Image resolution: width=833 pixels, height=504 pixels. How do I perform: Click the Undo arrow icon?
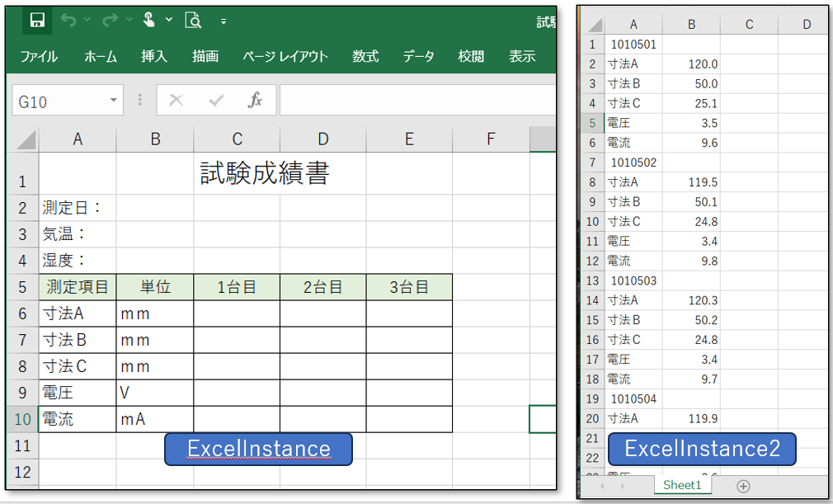coord(68,21)
